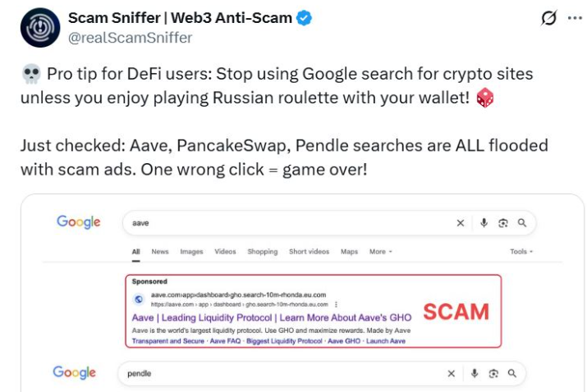Clear the pendle search with the X icon

tap(451, 373)
